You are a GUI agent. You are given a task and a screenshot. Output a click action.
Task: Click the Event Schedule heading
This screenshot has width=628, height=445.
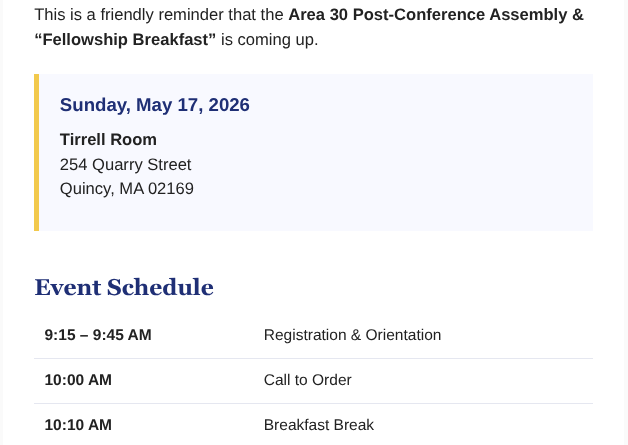(124, 287)
